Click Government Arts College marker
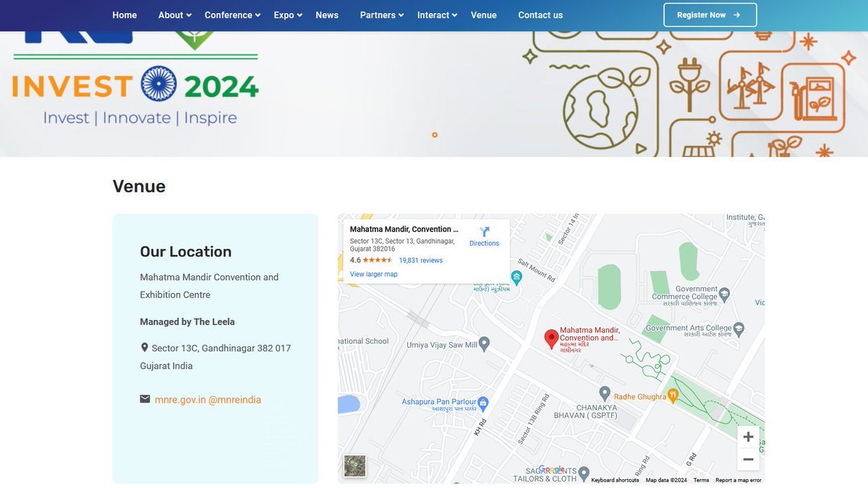The height and width of the screenshot is (488, 868). [x=739, y=328]
